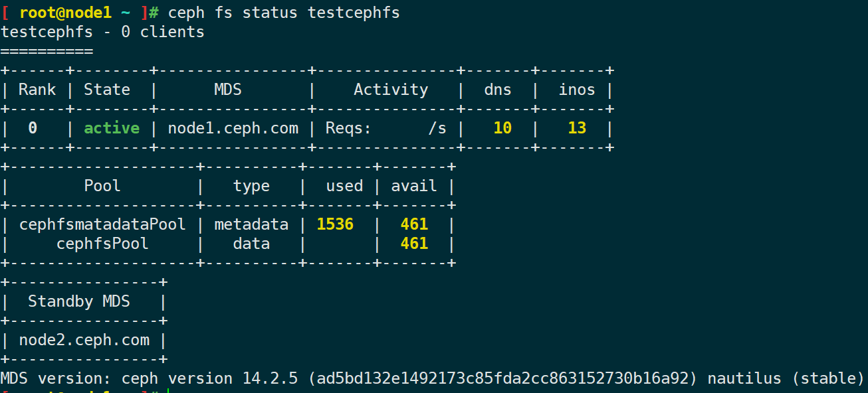Click the green 'active' state value
Image resolution: width=868 pixels, height=393 pixels.
point(112,128)
